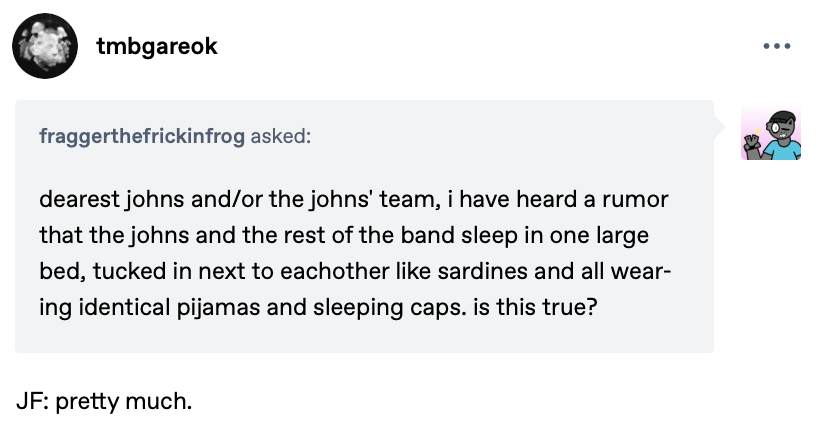This screenshot has width=820, height=442.
Task: Click the tmbgareok round blog avatar
Action: 45,46
